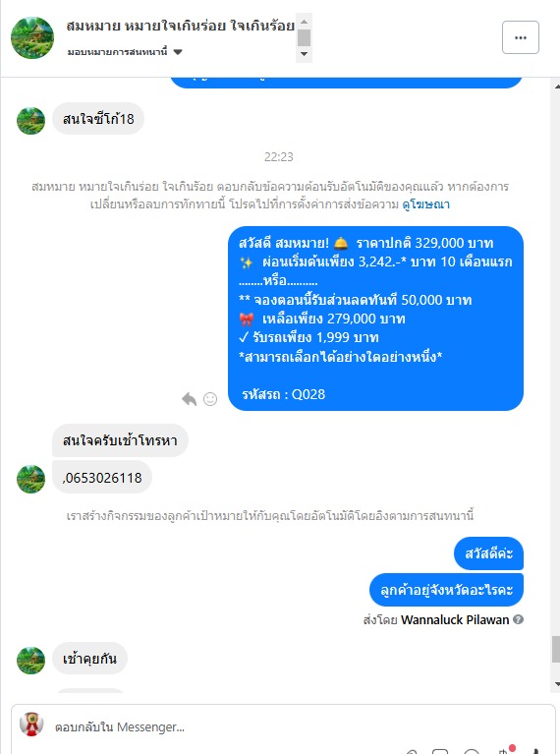This screenshot has height=754, width=560.
Task: Click the avatar next to the เช้าคุยกัน message
Action: point(30,660)
